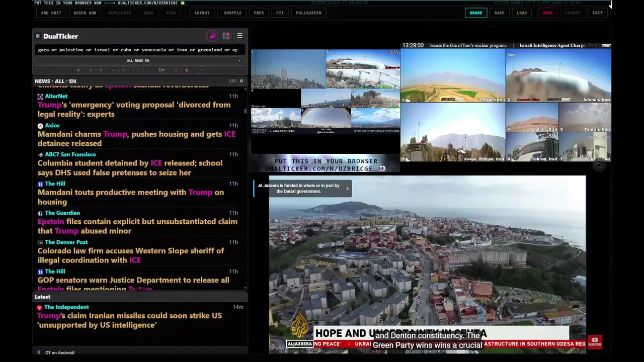Click the UNDO toolbar button

point(148,13)
